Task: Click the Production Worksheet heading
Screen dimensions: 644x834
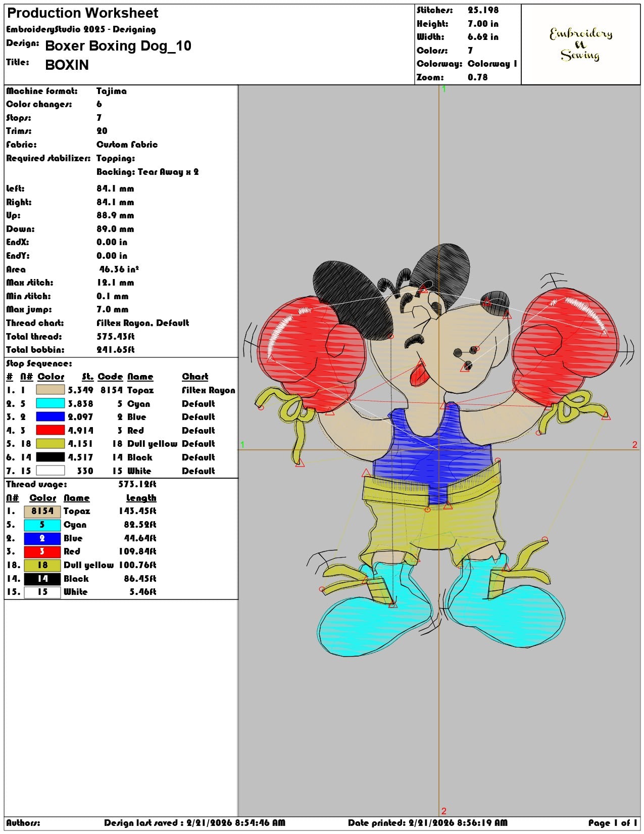Action: pos(83,13)
